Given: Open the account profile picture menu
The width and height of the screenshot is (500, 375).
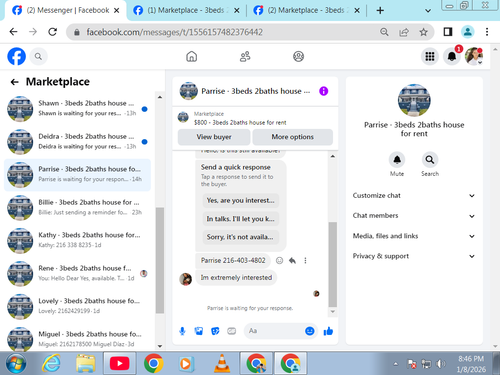Looking at the screenshot, I should (x=474, y=56).
